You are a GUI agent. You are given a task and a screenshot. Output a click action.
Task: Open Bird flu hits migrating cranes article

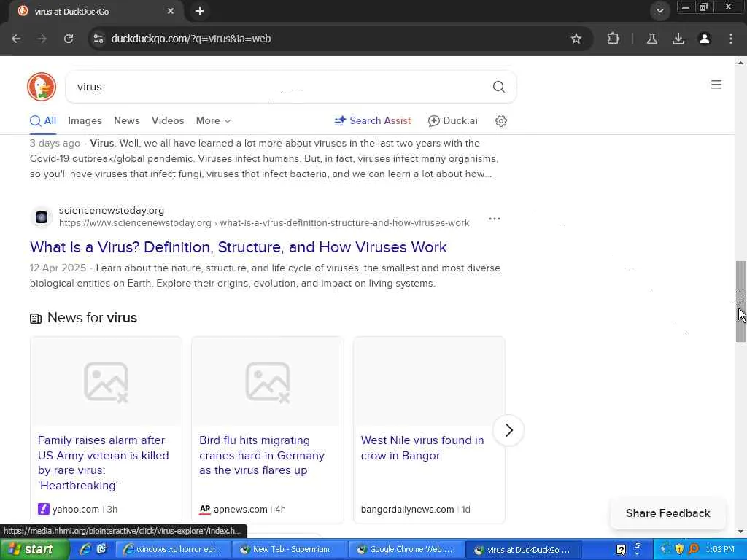(262, 455)
